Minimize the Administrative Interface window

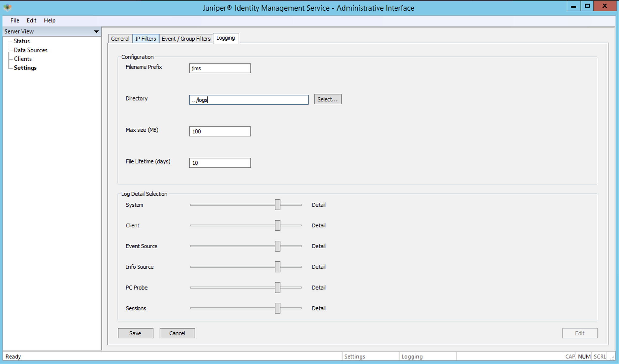coord(573,6)
